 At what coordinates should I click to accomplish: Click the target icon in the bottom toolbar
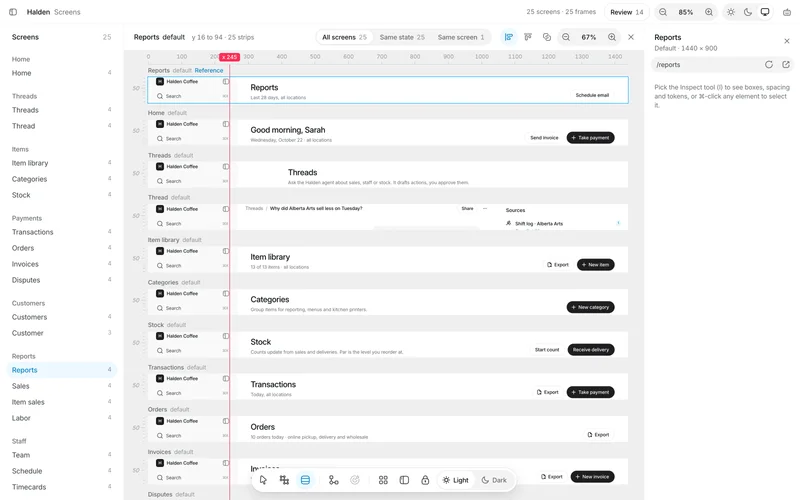(355, 480)
